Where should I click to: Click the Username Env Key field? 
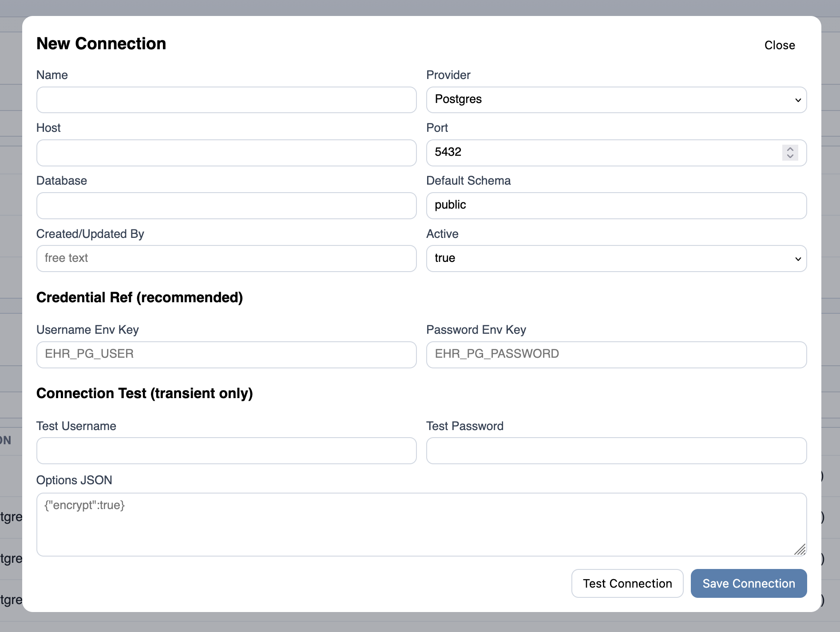[x=226, y=354]
